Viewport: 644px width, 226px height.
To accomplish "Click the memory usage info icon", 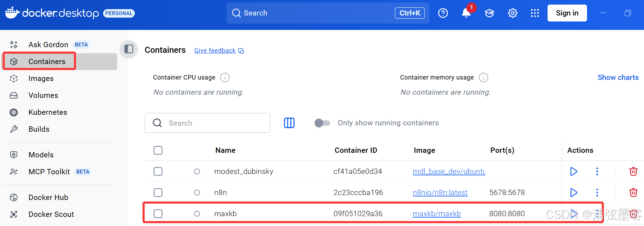I will [484, 77].
